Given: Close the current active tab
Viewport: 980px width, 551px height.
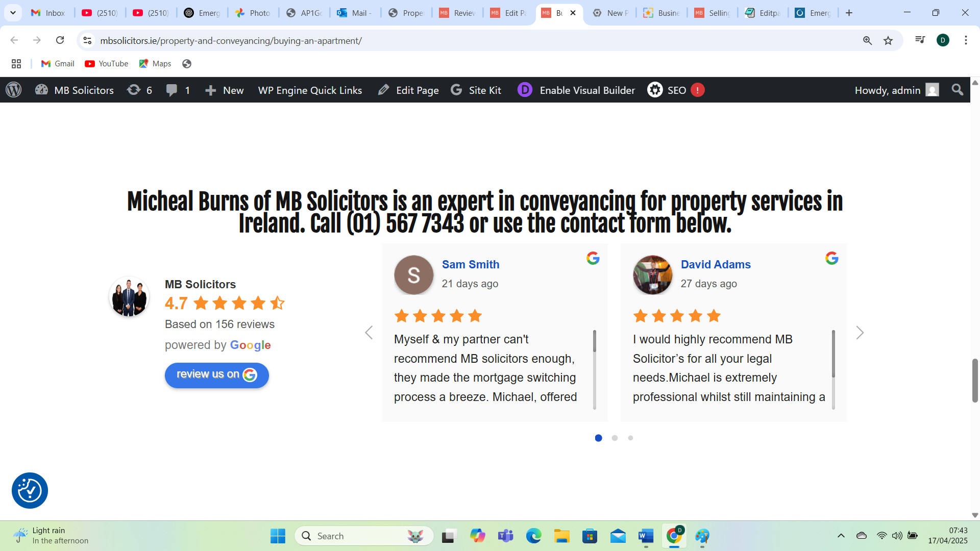Looking at the screenshot, I should 573,13.
